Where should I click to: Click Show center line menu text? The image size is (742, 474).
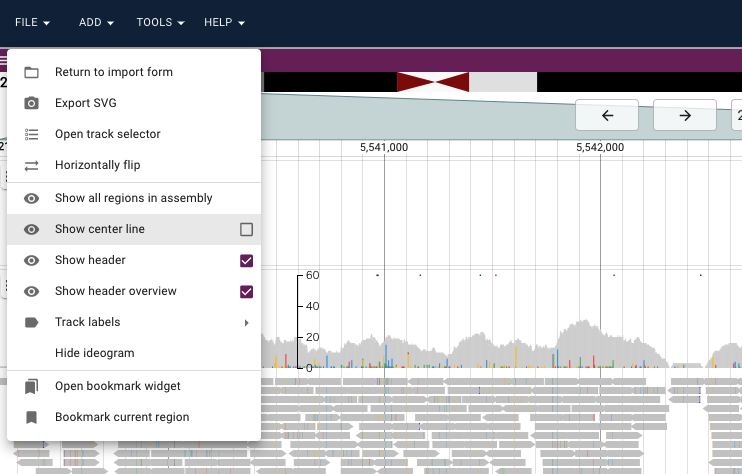[100, 229]
